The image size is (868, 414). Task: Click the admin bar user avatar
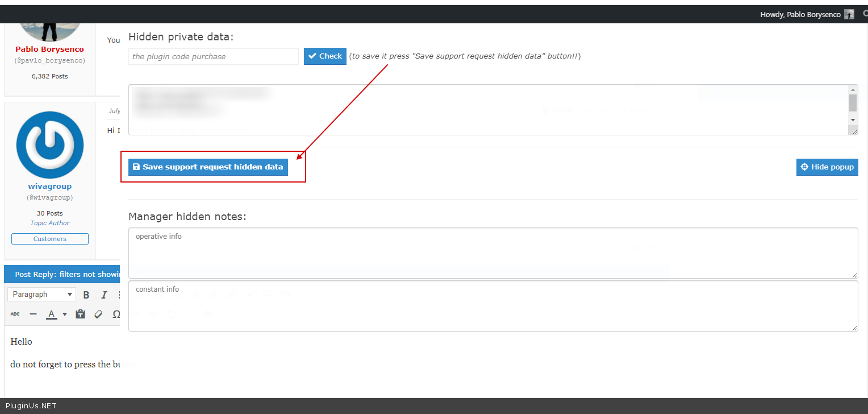(x=849, y=14)
